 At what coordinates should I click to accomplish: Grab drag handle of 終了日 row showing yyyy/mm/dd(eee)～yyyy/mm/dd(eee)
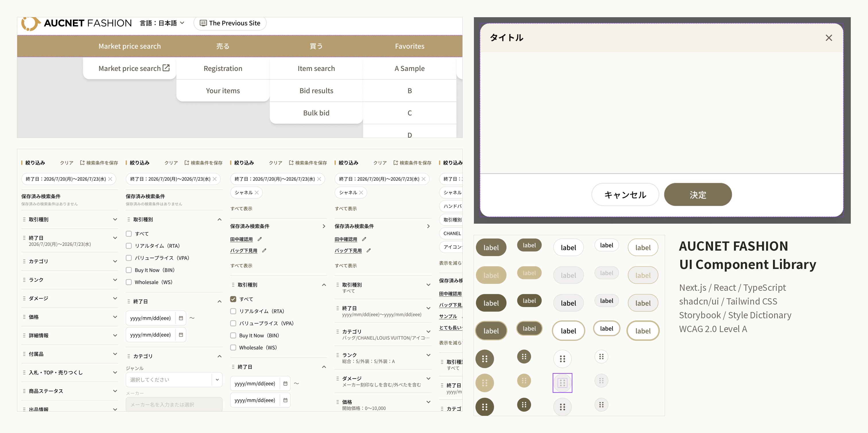click(338, 308)
